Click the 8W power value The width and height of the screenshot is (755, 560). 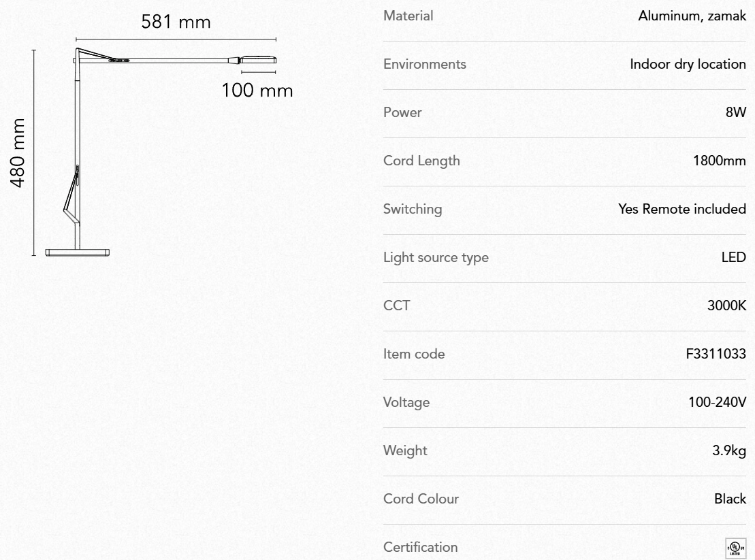coord(736,112)
